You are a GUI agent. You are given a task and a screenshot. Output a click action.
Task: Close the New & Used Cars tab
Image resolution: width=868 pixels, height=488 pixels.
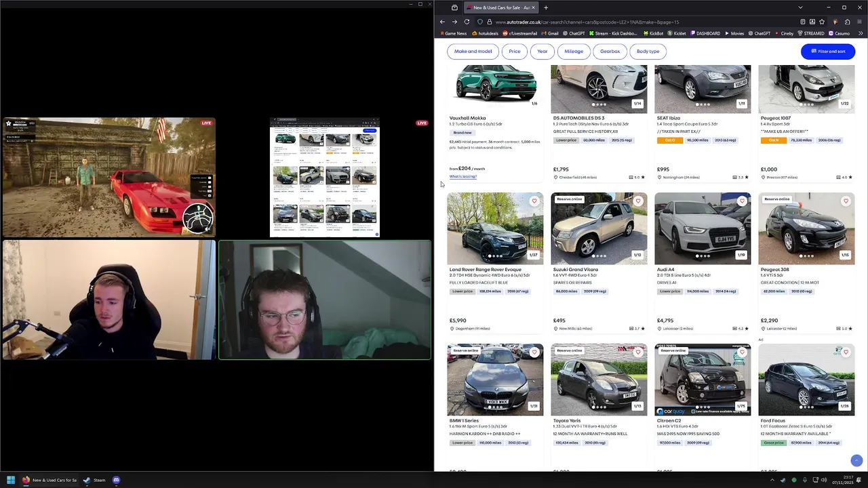tap(533, 7)
